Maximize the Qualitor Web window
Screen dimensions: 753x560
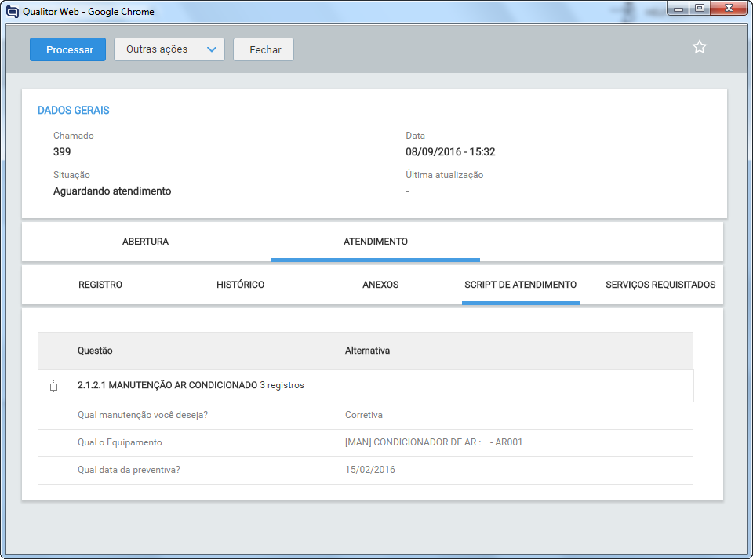coord(699,9)
